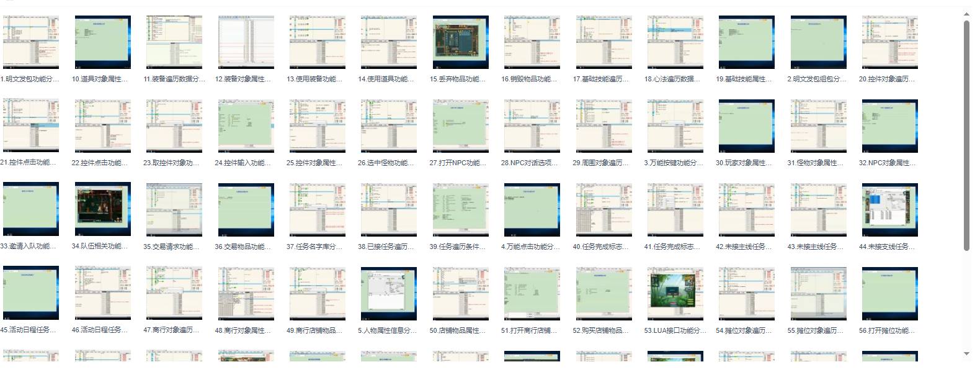Click the scrollbar down arrow
Image resolution: width=980 pixels, height=372 pixels.
966,354
